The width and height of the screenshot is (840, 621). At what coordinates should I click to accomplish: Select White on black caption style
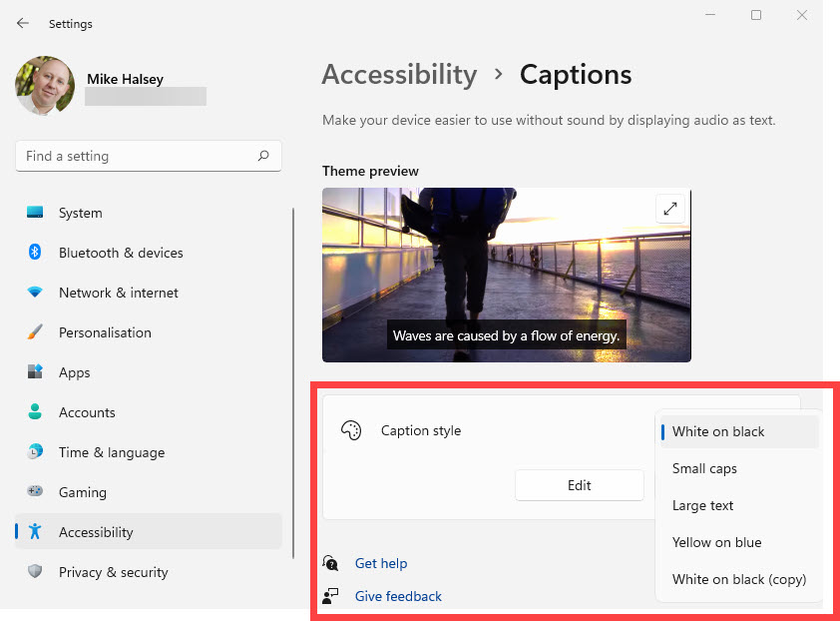tap(718, 431)
